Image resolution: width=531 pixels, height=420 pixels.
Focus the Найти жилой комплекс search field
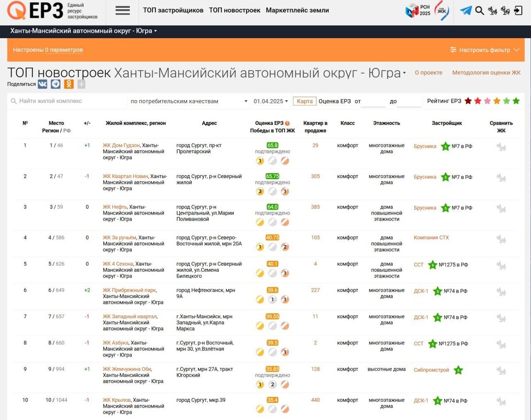click(x=67, y=101)
